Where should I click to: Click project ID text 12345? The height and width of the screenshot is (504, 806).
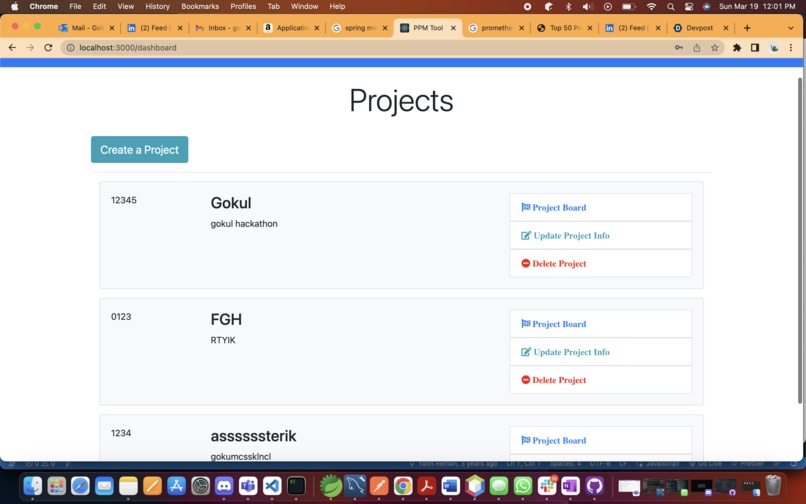pos(124,201)
